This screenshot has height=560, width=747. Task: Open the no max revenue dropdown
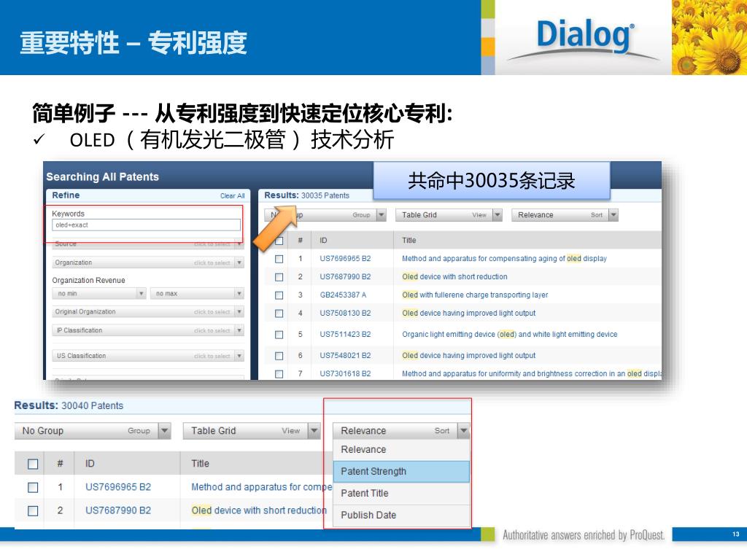pos(197,293)
